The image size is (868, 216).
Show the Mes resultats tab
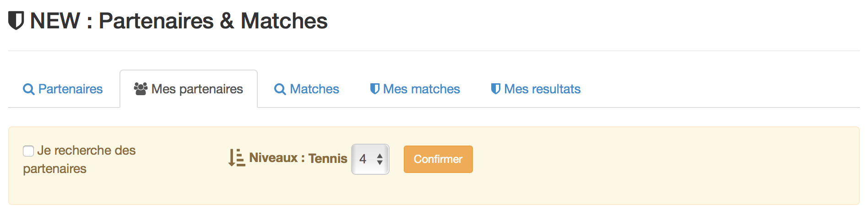pyautogui.click(x=536, y=89)
